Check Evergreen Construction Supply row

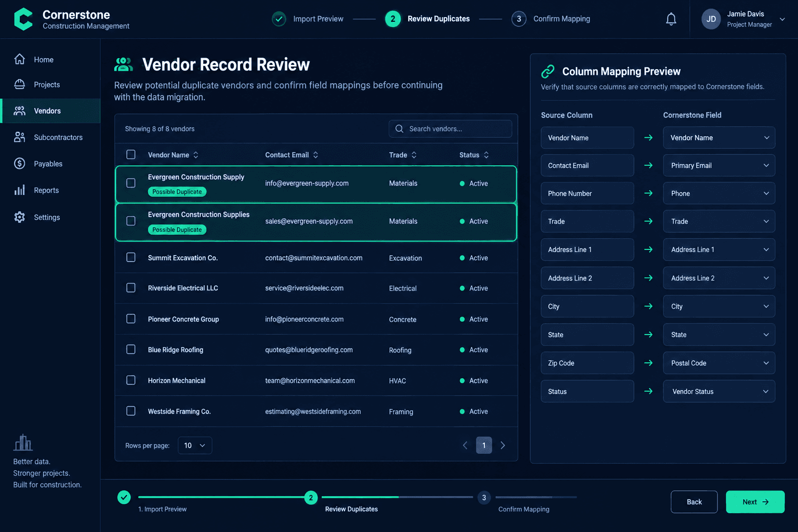click(x=131, y=183)
